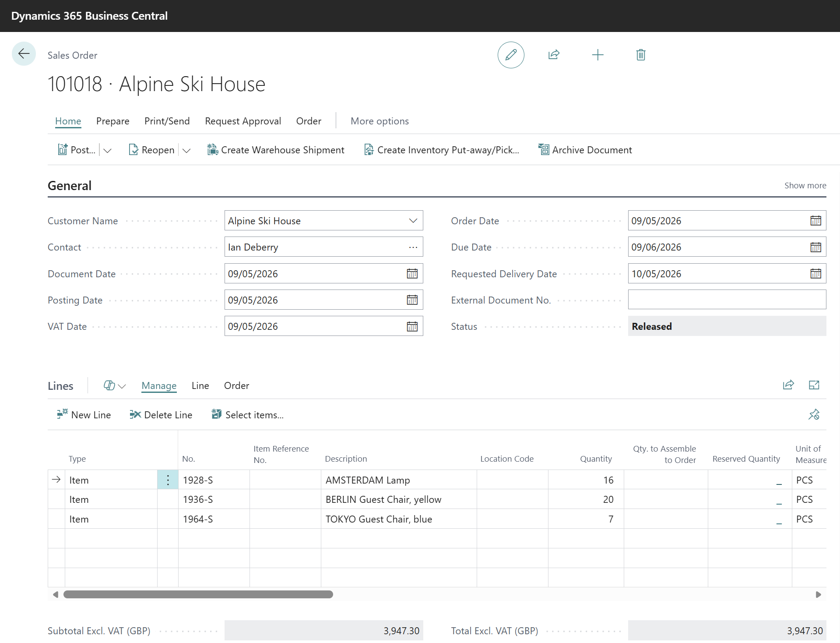The image size is (840, 643).
Task: Click the horizontal scrollbar thumb in Lines
Action: point(198,594)
